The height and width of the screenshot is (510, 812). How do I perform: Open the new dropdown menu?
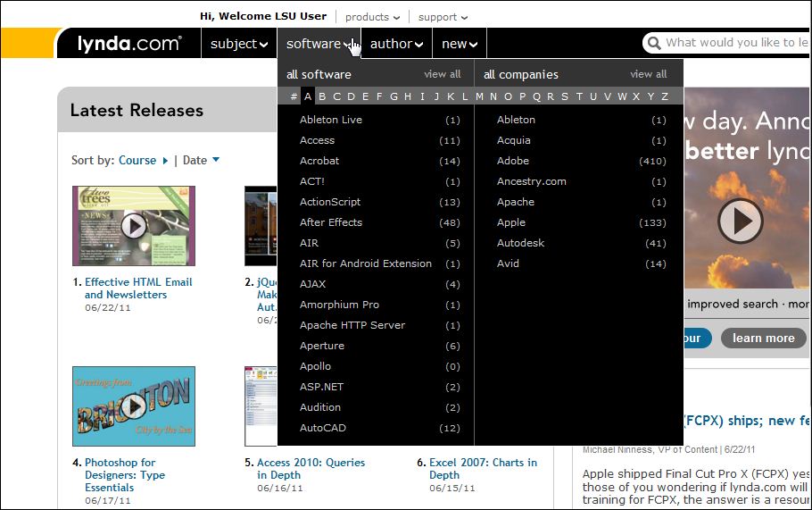[x=460, y=44]
